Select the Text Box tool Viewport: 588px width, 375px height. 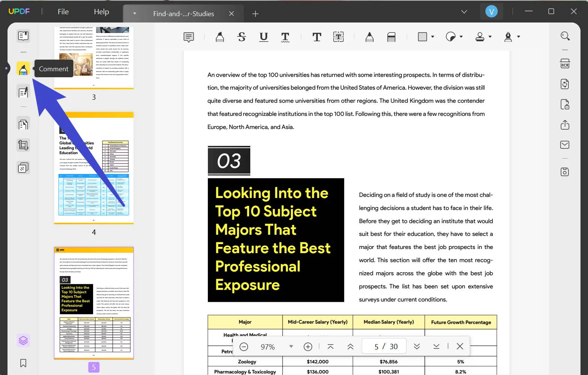[x=338, y=37]
